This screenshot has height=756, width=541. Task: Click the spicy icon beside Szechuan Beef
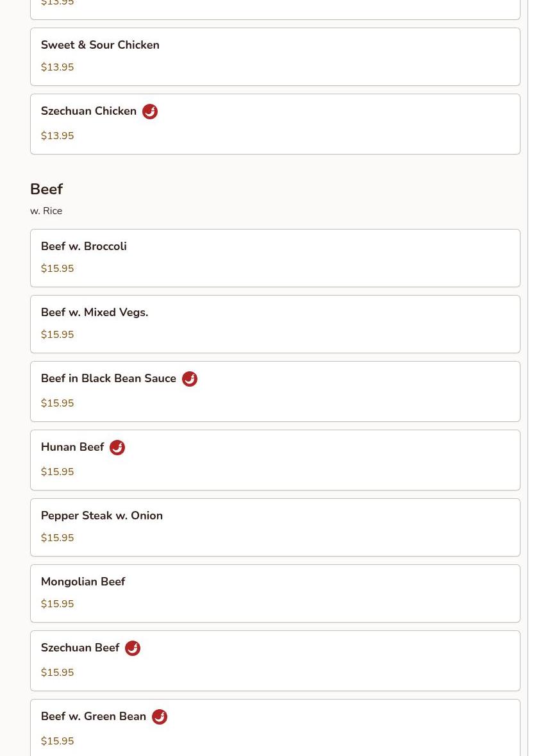[x=133, y=648]
